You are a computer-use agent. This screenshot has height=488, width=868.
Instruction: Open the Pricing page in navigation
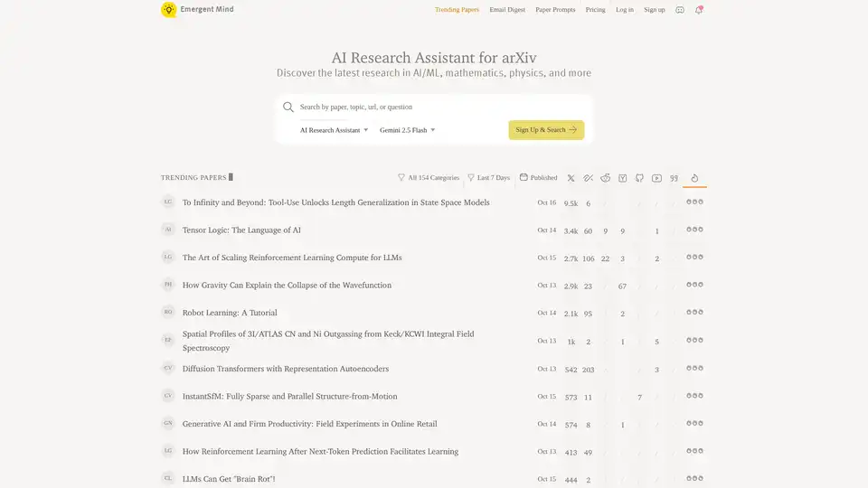pos(595,10)
